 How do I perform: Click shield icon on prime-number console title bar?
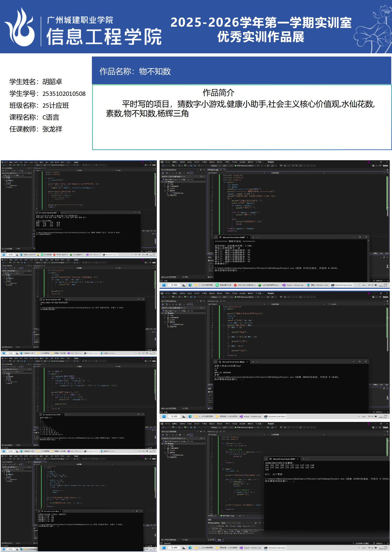coord(267,459)
